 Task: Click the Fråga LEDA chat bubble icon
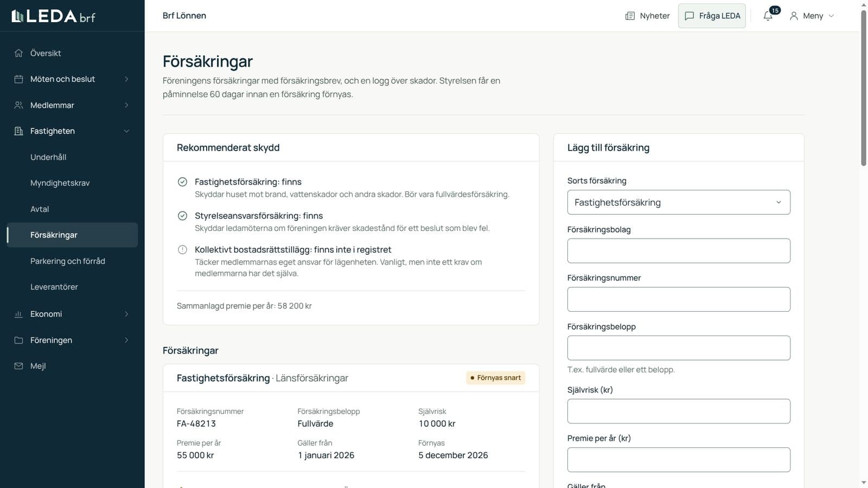(x=690, y=16)
